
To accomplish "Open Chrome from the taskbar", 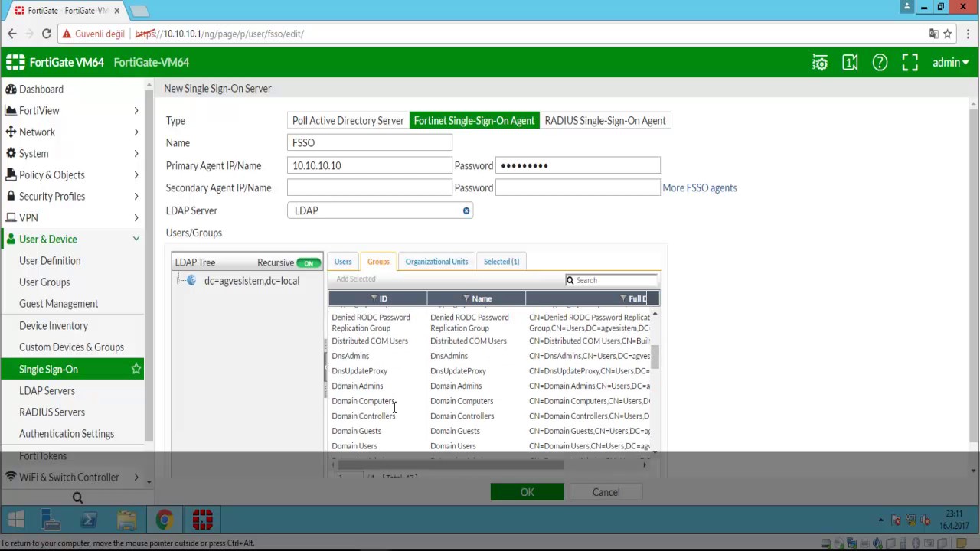I will coord(165,521).
